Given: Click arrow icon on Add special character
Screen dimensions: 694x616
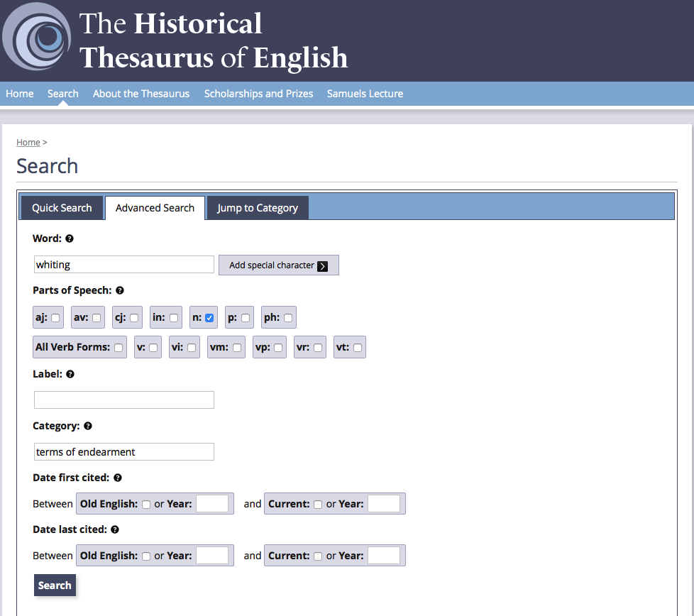Looking at the screenshot, I should click(x=323, y=265).
